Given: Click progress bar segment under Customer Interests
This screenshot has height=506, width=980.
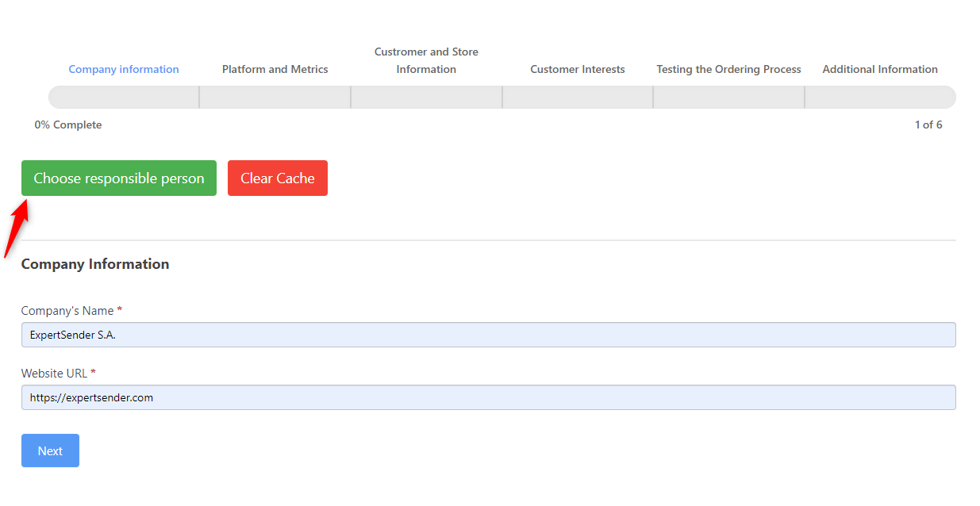Looking at the screenshot, I should point(578,97).
